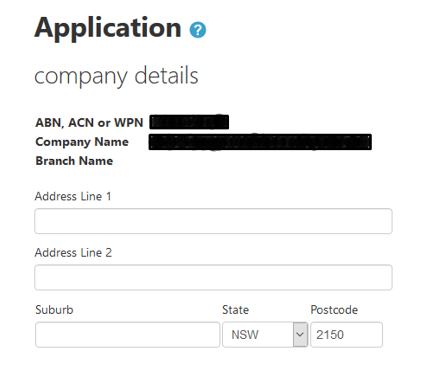Click the company details subheading
The width and height of the screenshot is (422, 375).
click(x=116, y=76)
